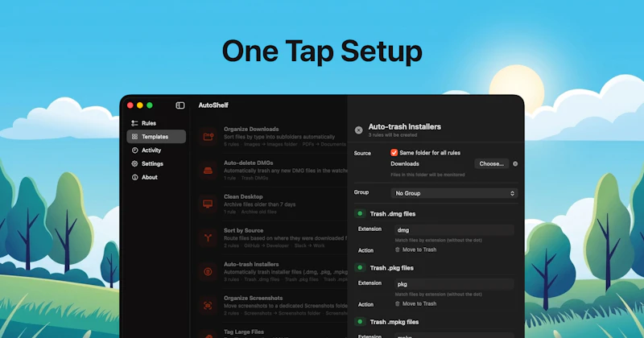Click the About info icon
Viewport: 644px width, 338px height.
[134, 177]
